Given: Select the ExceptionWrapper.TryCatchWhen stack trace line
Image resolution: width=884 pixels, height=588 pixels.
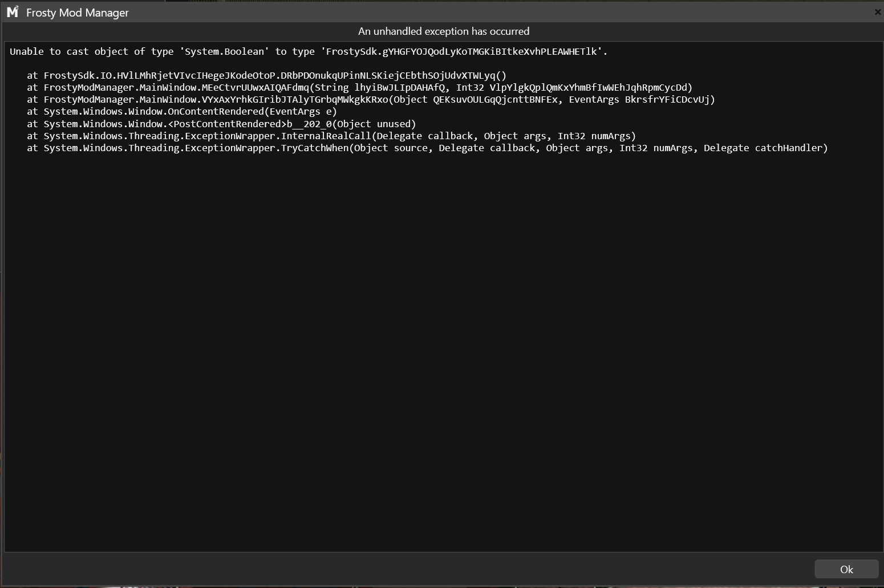Looking at the screenshot, I should pos(427,148).
